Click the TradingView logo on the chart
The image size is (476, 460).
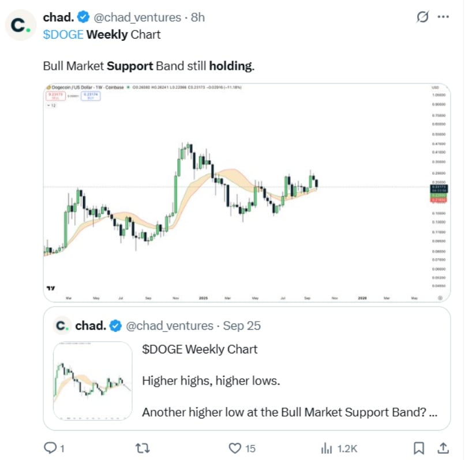pos(51,288)
